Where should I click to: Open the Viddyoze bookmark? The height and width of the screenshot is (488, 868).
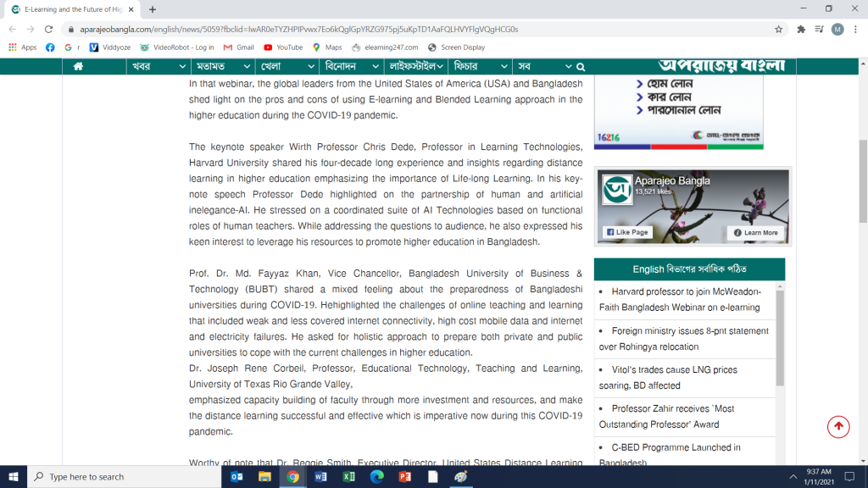tap(110, 47)
